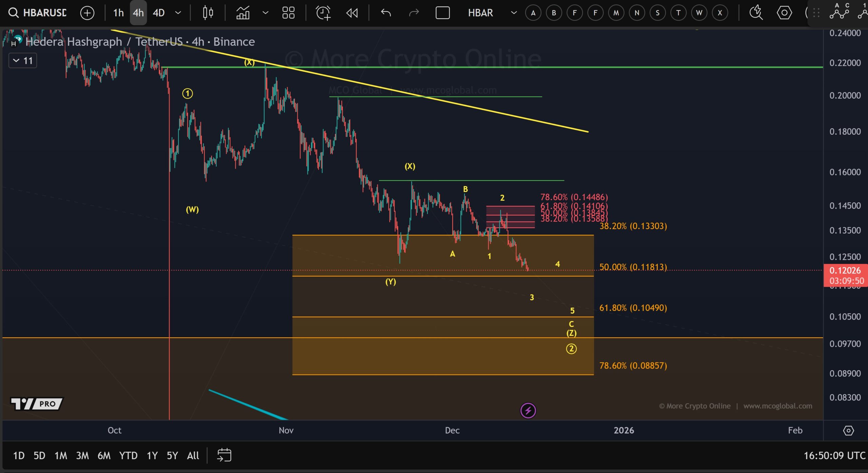Open the multi-chart layout grid icon

(x=288, y=13)
